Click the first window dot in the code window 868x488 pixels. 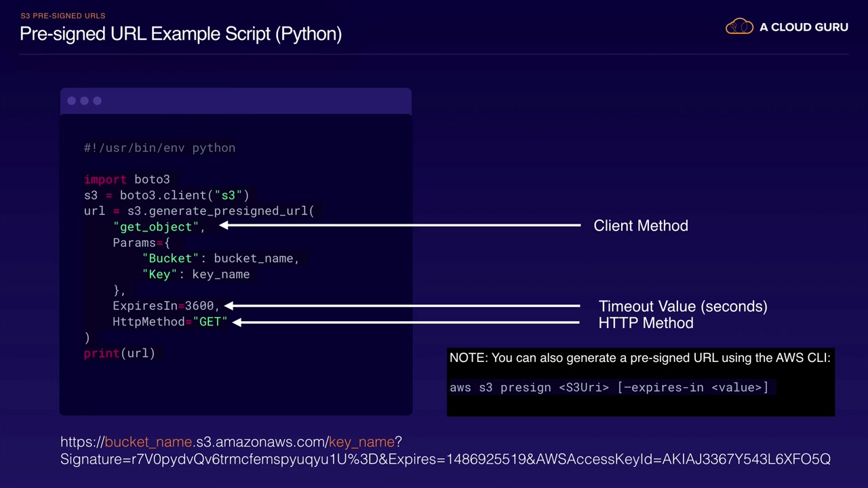coord(72,101)
